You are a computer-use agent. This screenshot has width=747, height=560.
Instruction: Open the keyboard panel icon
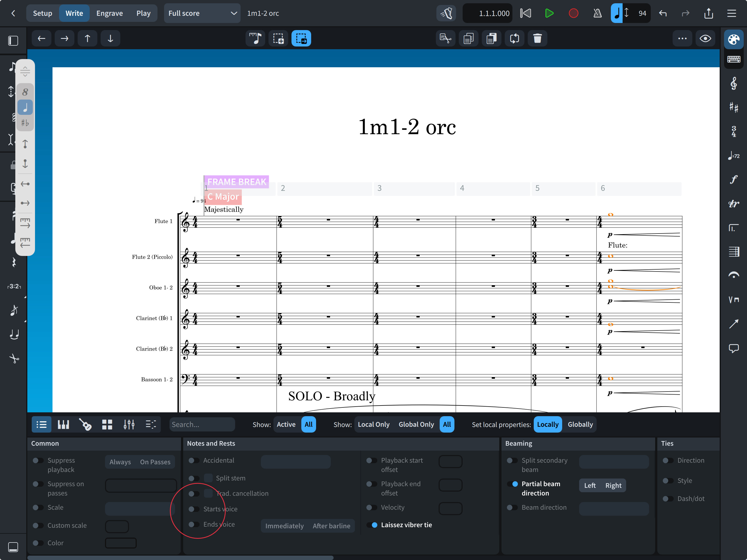734,59
